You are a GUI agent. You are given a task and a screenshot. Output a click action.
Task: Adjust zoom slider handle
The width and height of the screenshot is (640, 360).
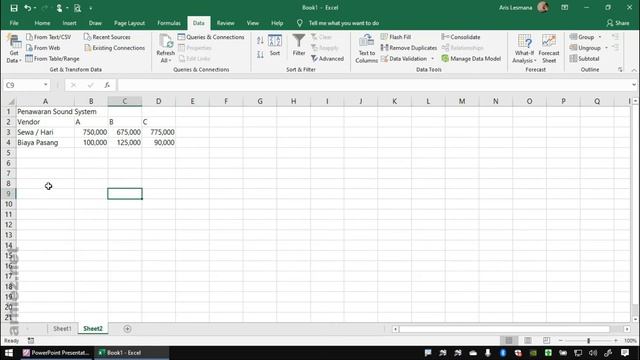[x=588, y=340]
